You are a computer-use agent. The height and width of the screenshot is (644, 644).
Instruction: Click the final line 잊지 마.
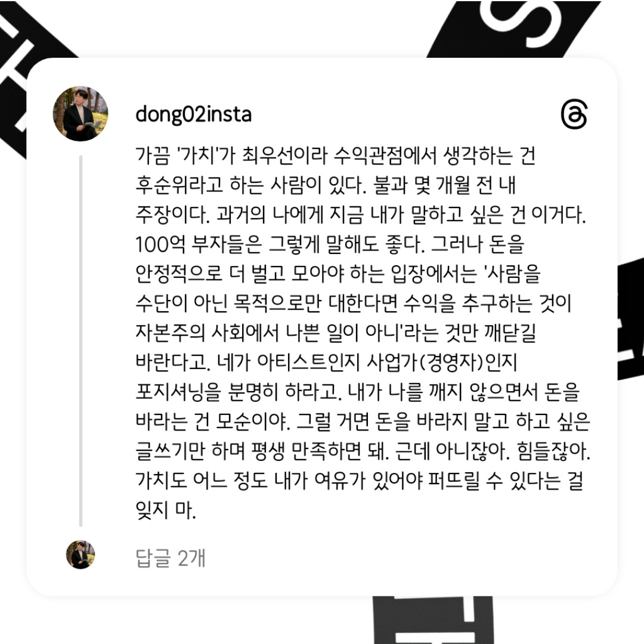click(166, 510)
